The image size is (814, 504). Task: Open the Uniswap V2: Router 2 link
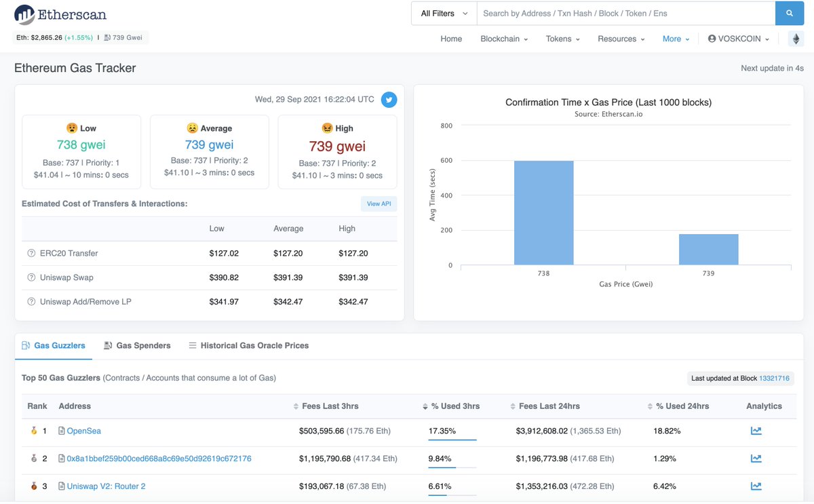(106, 486)
